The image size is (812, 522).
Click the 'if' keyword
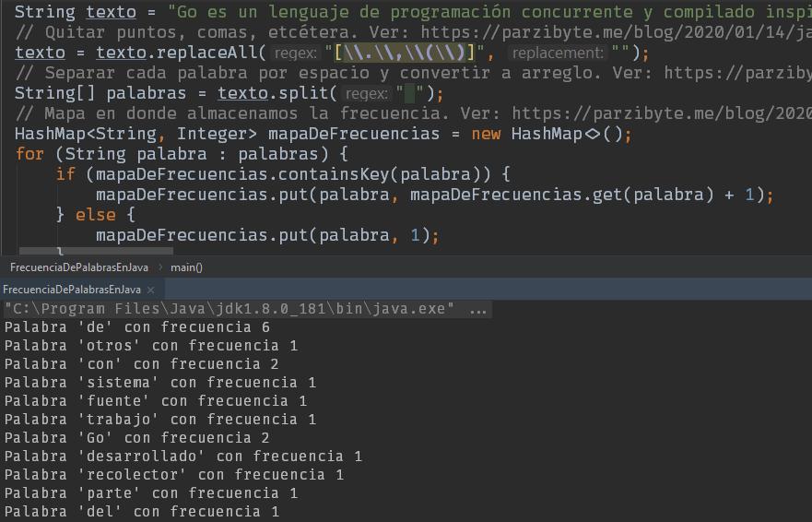point(65,174)
